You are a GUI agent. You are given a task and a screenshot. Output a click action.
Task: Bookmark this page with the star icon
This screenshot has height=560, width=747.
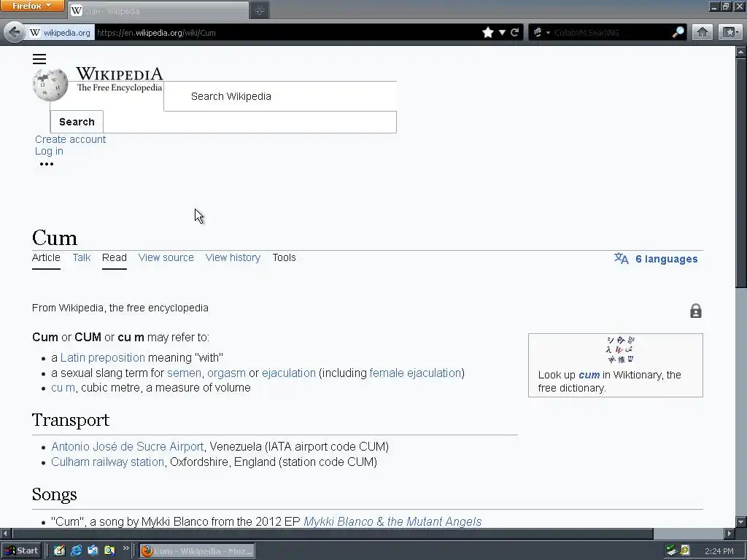488,32
